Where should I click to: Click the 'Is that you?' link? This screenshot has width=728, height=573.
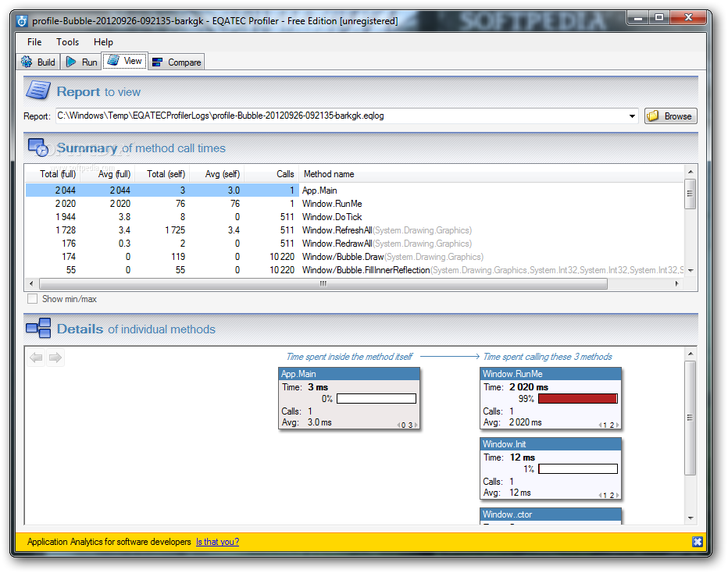(x=217, y=542)
